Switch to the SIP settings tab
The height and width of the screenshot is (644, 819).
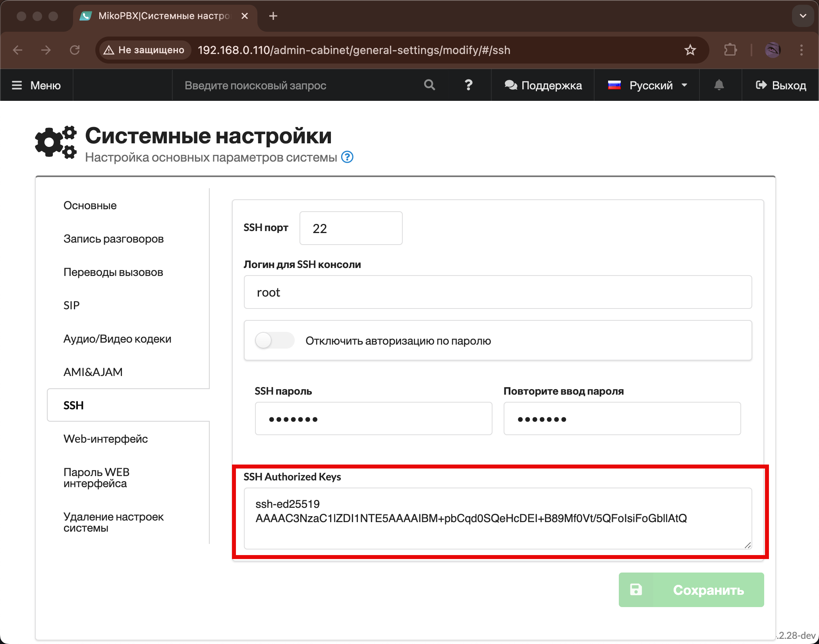click(x=71, y=305)
